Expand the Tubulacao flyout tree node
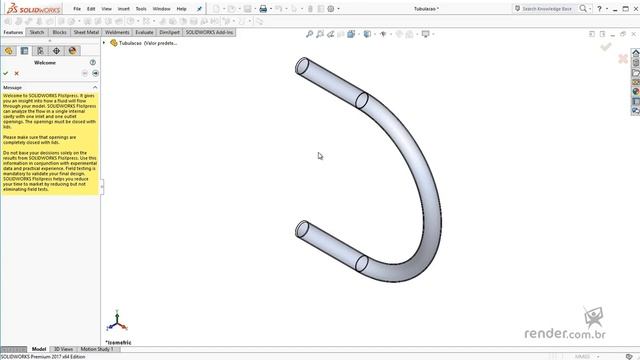Viewport: 640px width, 360px height. (104, 43)
